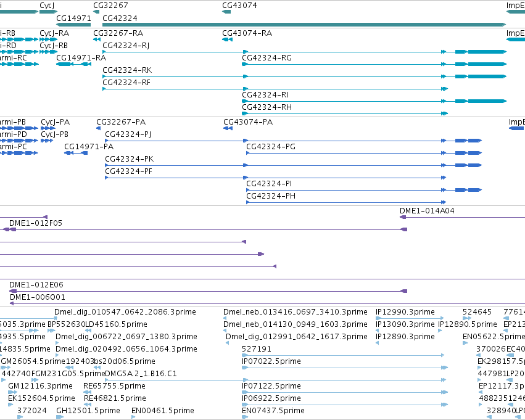
Task: Click the DME1-012F05 feature label
Action: (x=36, y=223)
